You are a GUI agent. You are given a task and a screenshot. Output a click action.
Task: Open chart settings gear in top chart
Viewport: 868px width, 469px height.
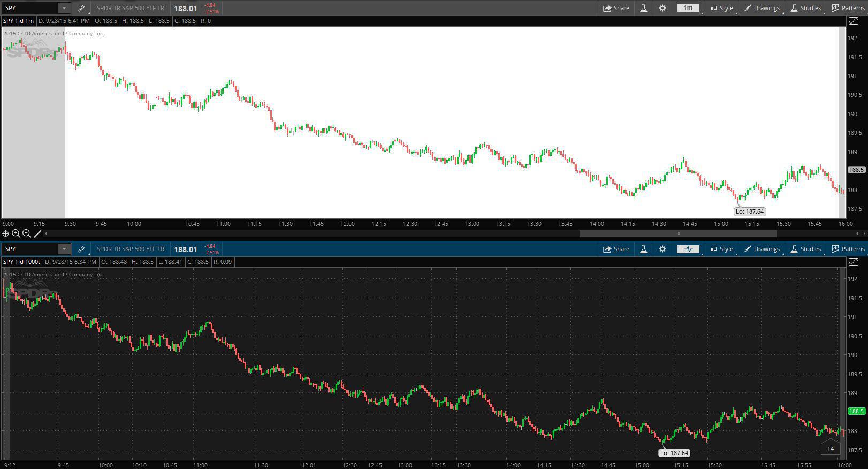(663, 8)
